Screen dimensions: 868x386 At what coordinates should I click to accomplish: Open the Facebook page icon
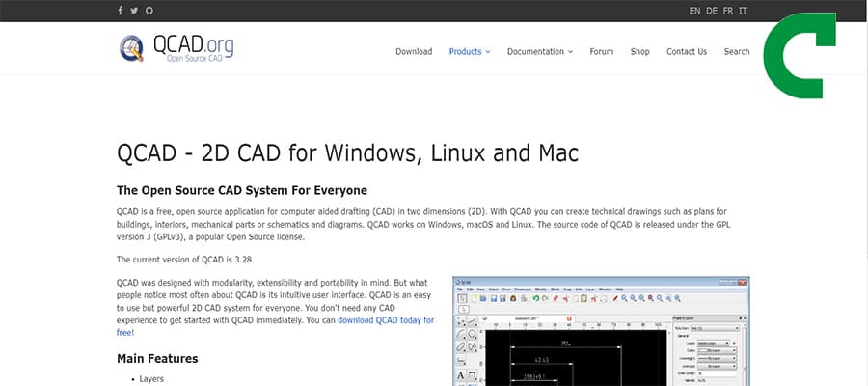[x=121, y=11]
